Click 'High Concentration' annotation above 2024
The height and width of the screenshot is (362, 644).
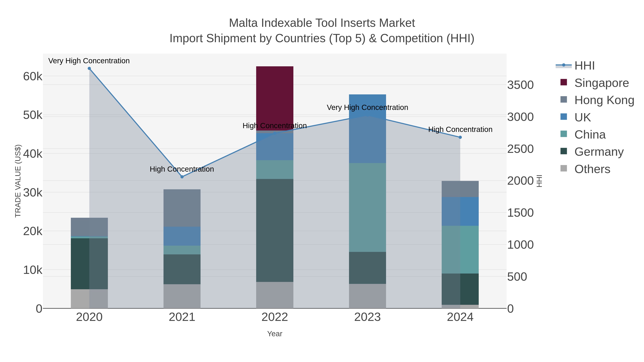[460, 129]
